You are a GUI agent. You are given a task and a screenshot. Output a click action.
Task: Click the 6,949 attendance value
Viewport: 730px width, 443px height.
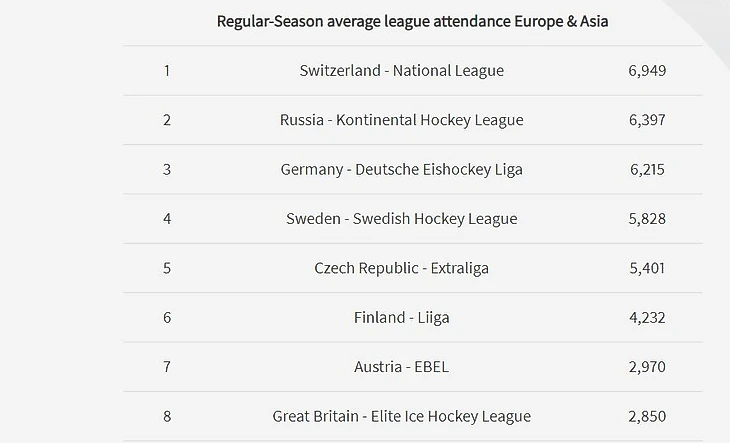[647, 70]
